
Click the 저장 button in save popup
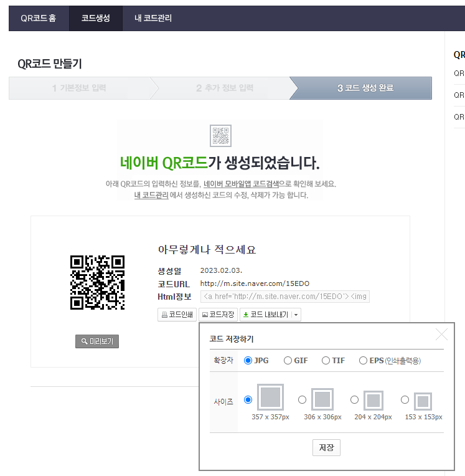[326, 447]
